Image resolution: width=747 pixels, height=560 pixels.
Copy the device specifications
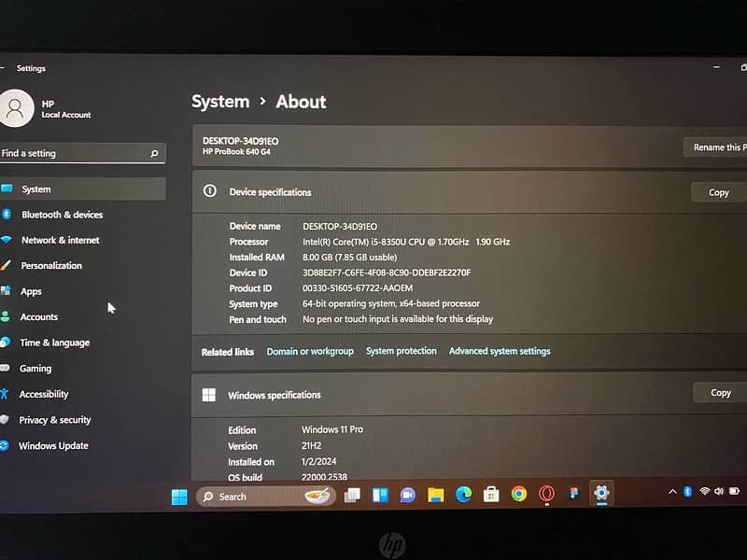718,192
